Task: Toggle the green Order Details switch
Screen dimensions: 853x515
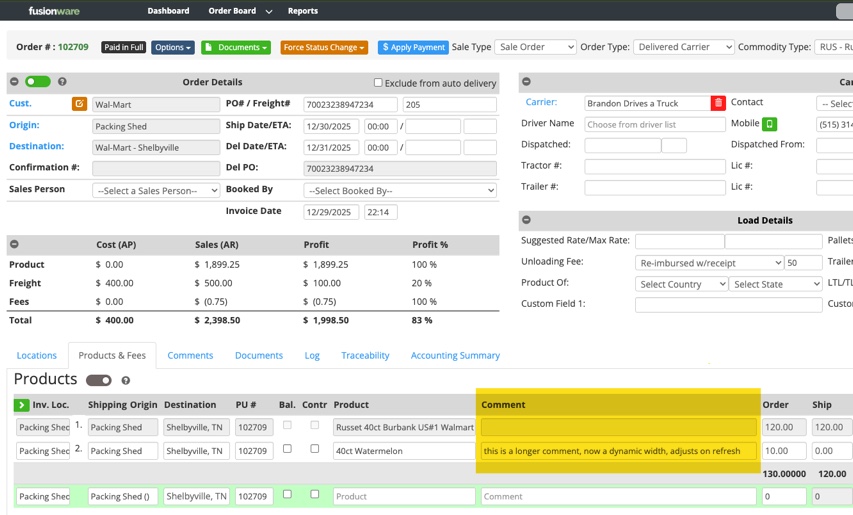Action: coord(38,82)
